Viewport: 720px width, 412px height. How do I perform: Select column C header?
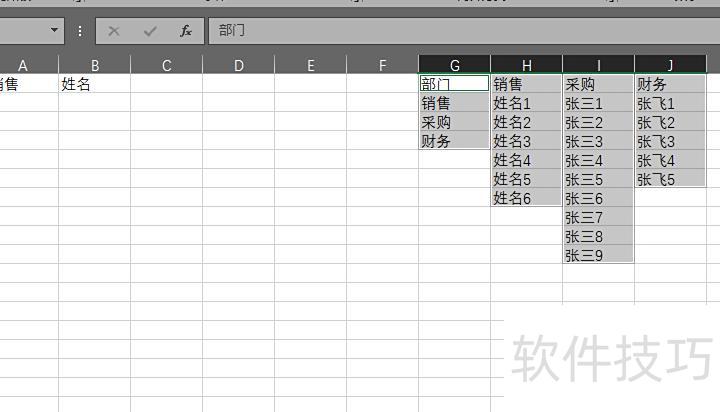[x=166, y=65]
